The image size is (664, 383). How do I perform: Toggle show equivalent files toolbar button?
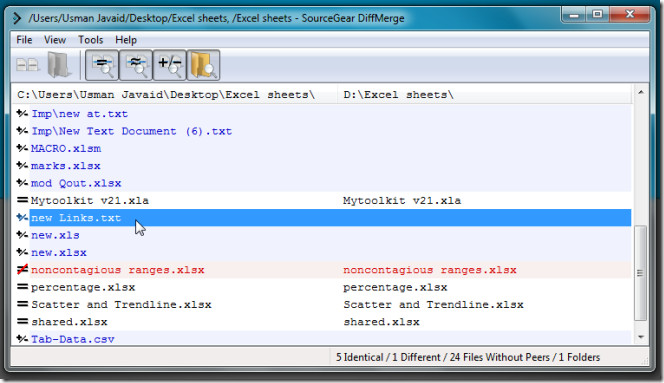(136, 65)
